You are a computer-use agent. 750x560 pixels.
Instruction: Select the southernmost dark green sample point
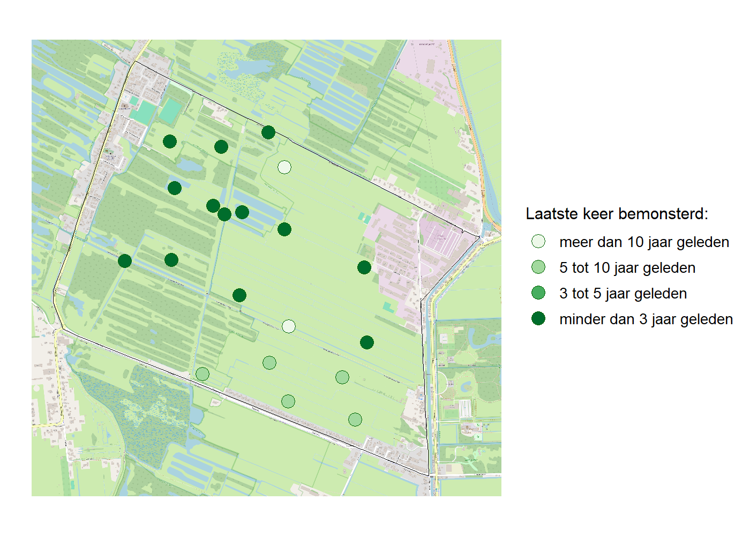pyautogui.click(x=367, y=342)
